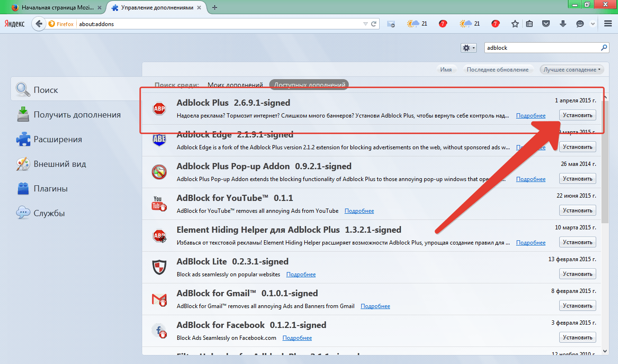Image resolution: width=618 pixels, height=364 pixels.
Task: Install AdBlock for Gmail add-on
Action: coord(578,305)
